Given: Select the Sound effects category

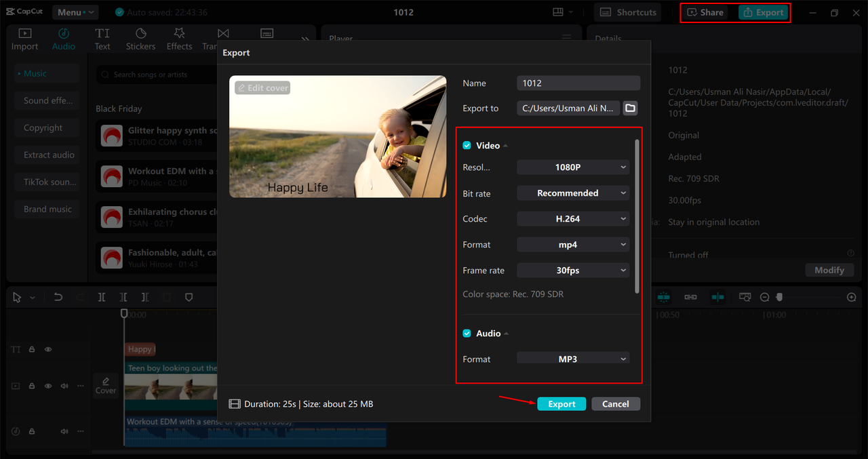Looking at the screenshot, I should [x=47, y=100].
